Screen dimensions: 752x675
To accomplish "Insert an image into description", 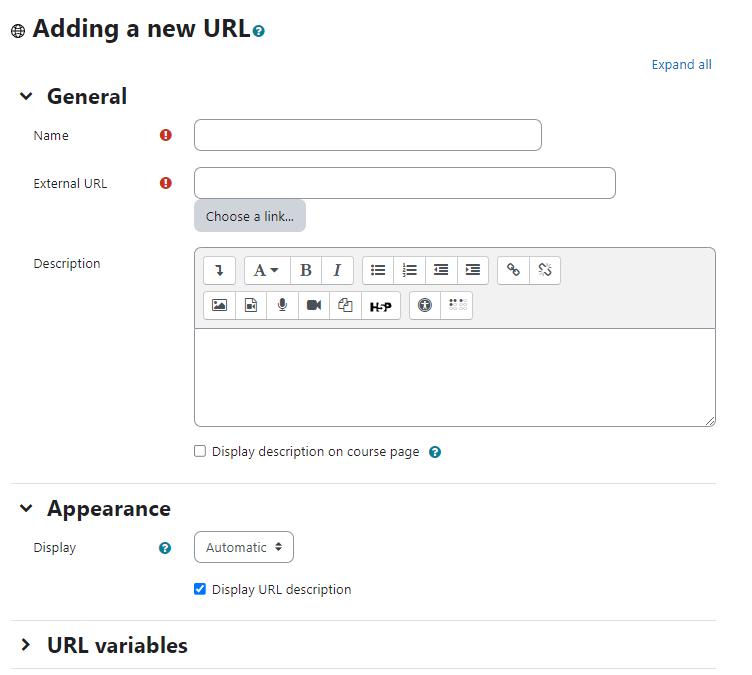I will 219,305.
